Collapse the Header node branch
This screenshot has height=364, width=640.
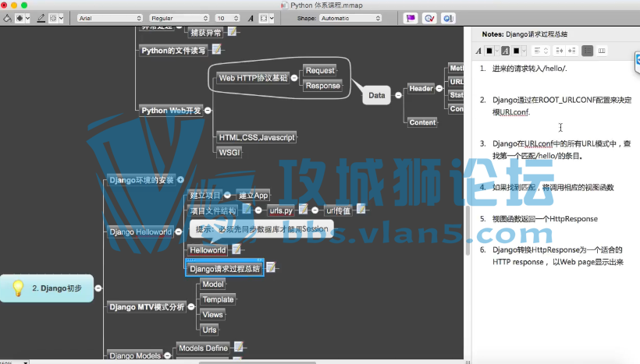(439, 88)
